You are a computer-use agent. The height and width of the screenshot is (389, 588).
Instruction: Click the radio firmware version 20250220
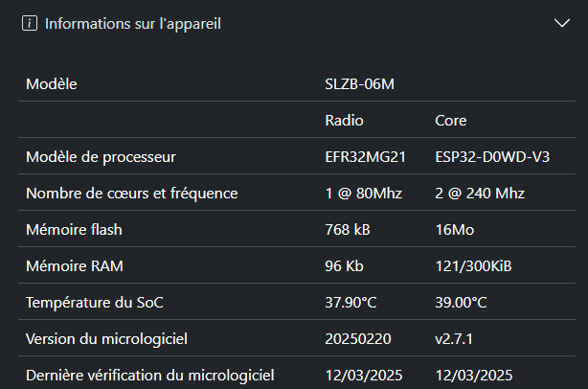(358, 339)
